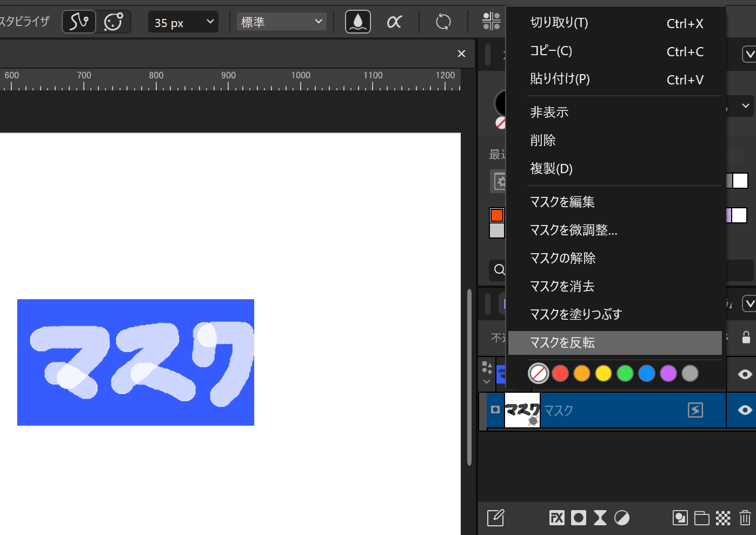Hide the upper layer with its eye icon

tap(745, 374)
